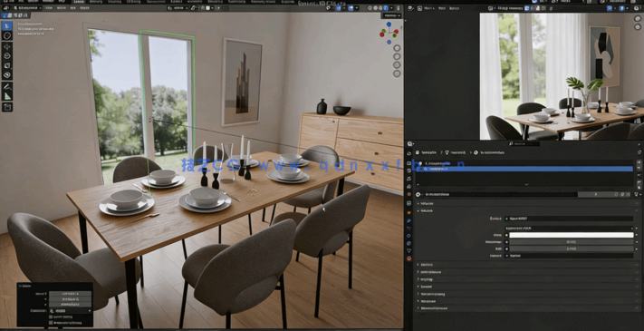Click the material name input field
Image resolution: width=644 pixels, height=331 pixels.
pos(501,194)
